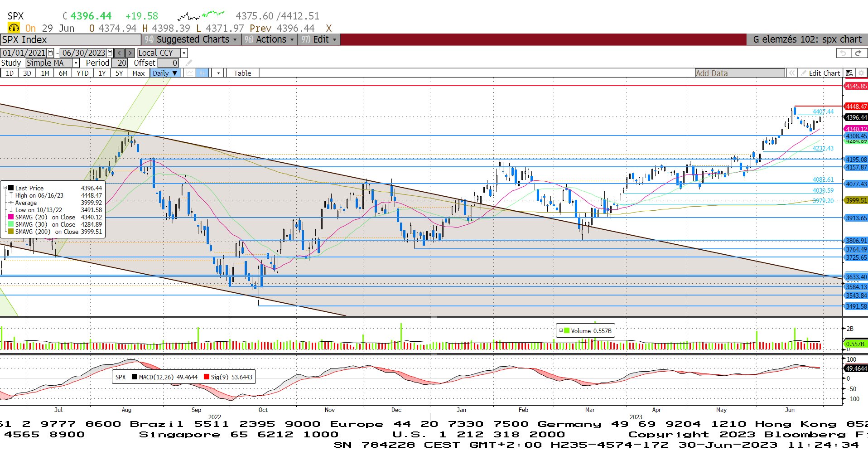Screen dimensions: 868x470
Task: Click the G elemzés 102: spx chart title
Action: (x=807, y=39)
